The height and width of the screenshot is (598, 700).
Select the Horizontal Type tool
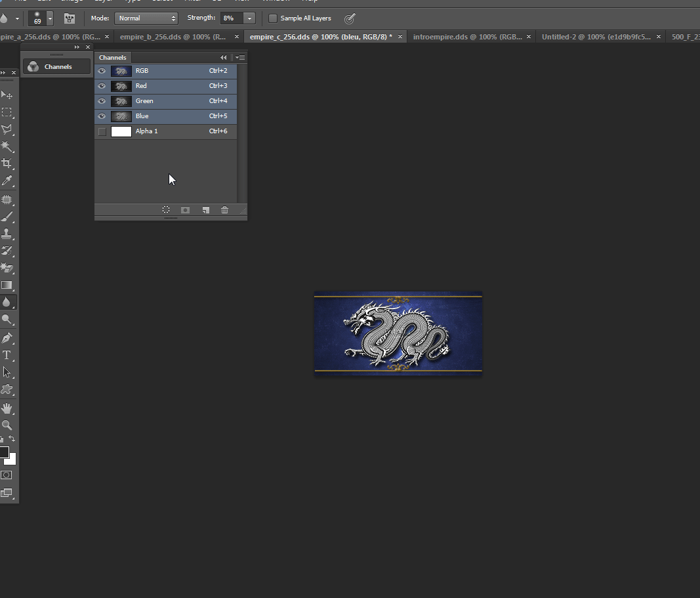[x=7, y=356]
